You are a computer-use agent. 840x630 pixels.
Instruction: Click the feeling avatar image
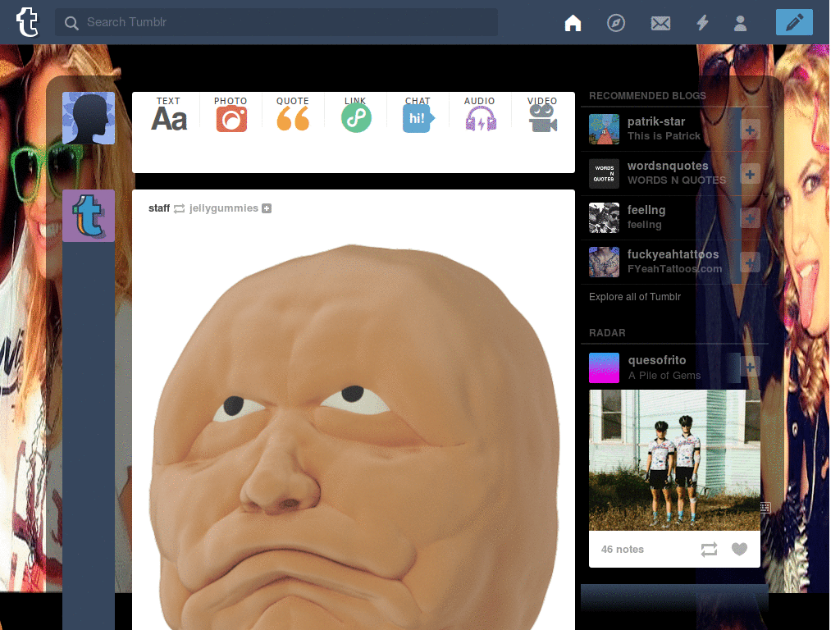pos(604,217)
